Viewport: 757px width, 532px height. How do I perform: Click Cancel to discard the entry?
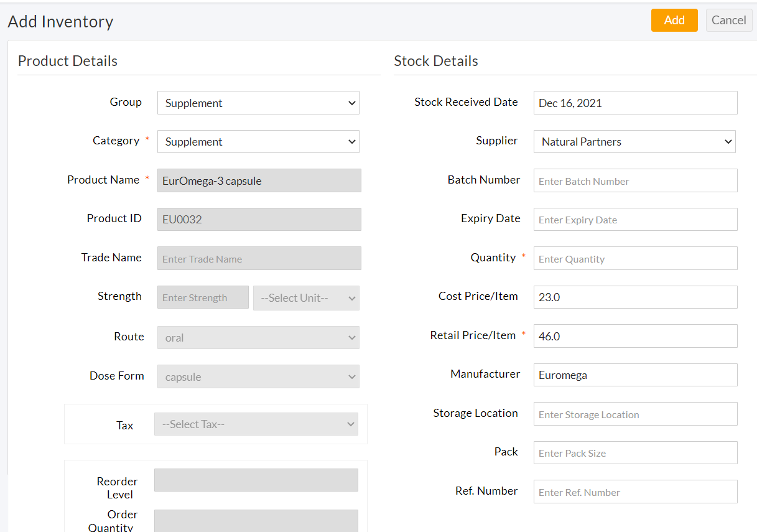click(x=728, y=20)
